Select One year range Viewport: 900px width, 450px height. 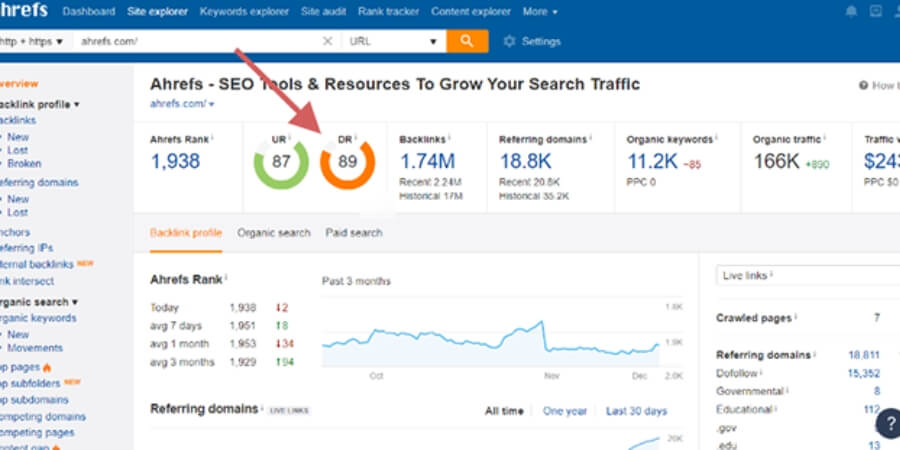565,411
